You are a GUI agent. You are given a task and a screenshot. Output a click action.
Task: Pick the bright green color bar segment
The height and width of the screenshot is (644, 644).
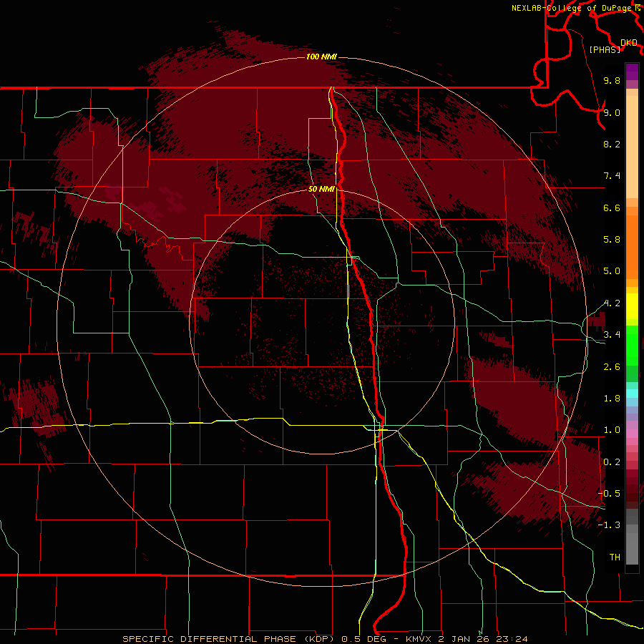632,344
